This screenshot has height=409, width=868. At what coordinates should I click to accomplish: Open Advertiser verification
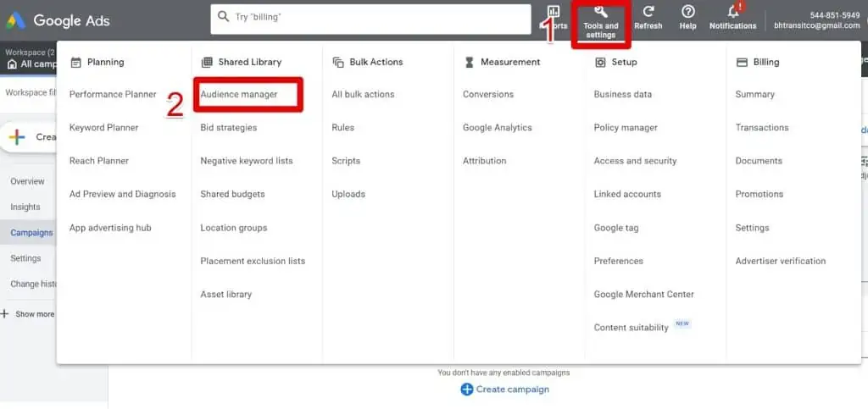click(780, 261)
